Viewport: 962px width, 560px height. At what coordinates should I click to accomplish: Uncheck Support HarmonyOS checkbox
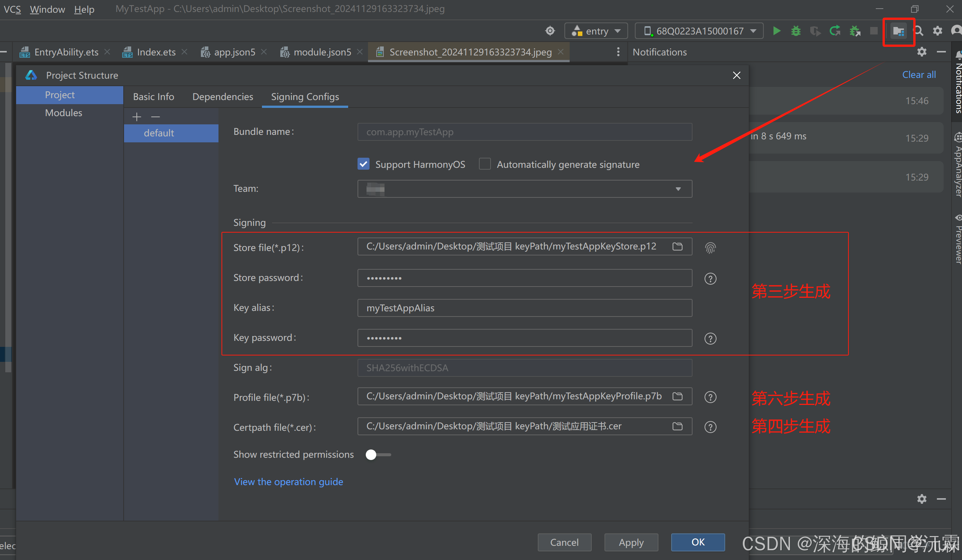[x=364, y=164]
